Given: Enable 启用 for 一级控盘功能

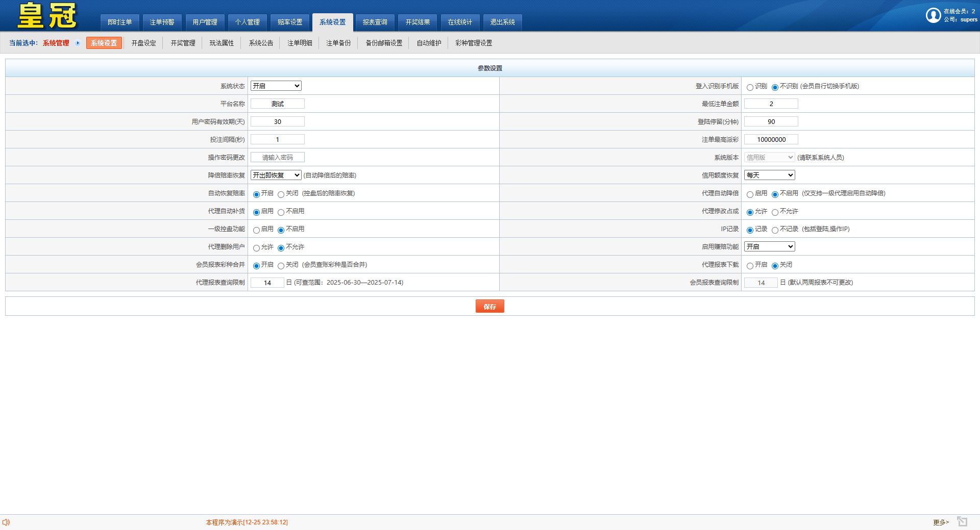Looking at the screenshot, I should pyautogui.click(x=256, y=230).
